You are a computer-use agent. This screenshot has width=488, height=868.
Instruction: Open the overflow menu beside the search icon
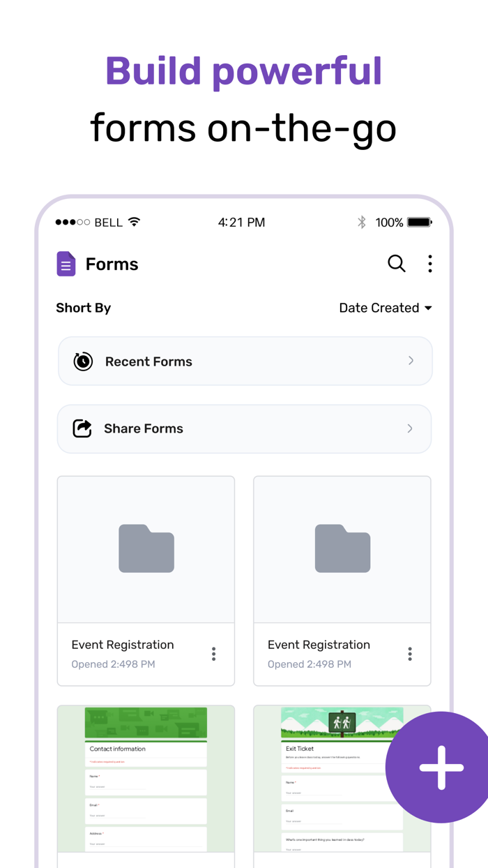[430, 264]
